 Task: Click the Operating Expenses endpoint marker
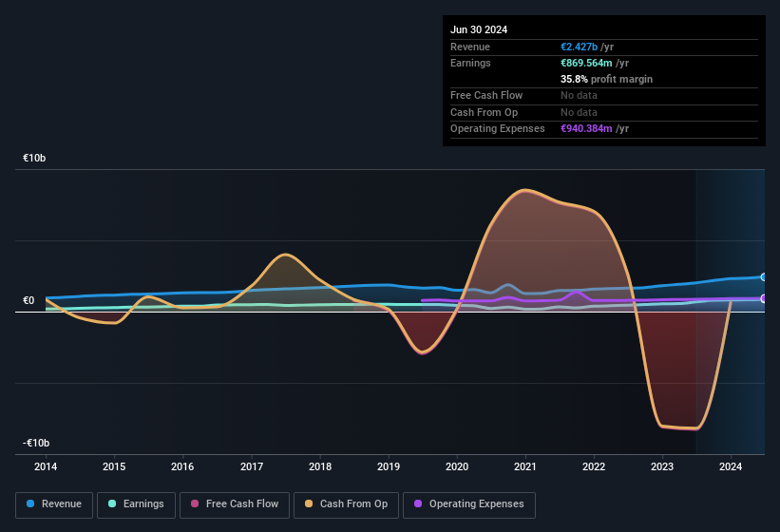(764, 298)
